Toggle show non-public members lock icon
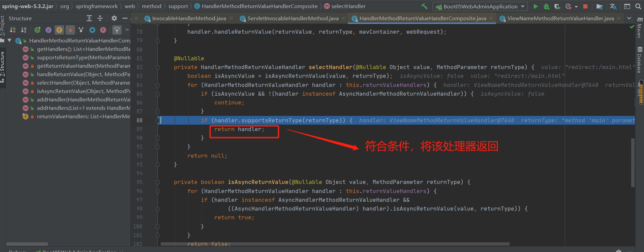This screenshot has height=252, width=644. pos(70,30)
